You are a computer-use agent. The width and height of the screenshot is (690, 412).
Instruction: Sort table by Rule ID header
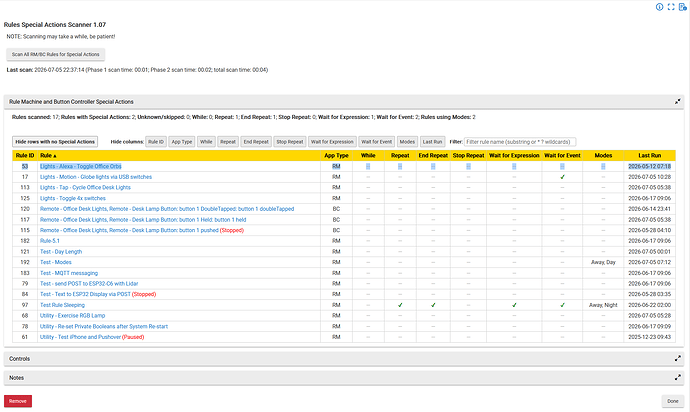[25, 155]
